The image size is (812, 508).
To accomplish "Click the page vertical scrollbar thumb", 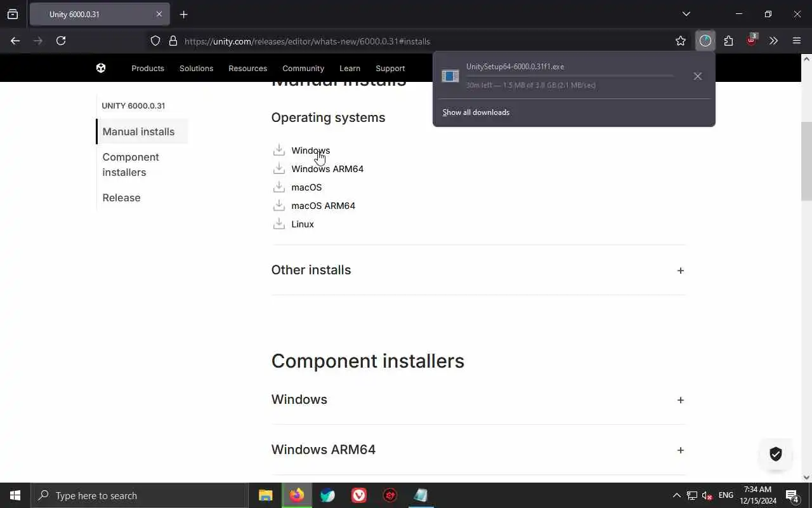I will pyautogui.click(x=806, y=161).
